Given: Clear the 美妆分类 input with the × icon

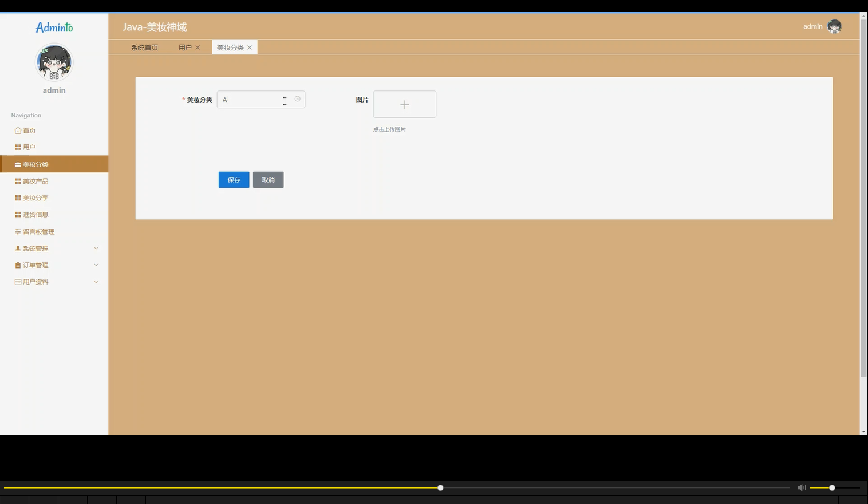Looking at the screenshot, I should pos(297,99).
